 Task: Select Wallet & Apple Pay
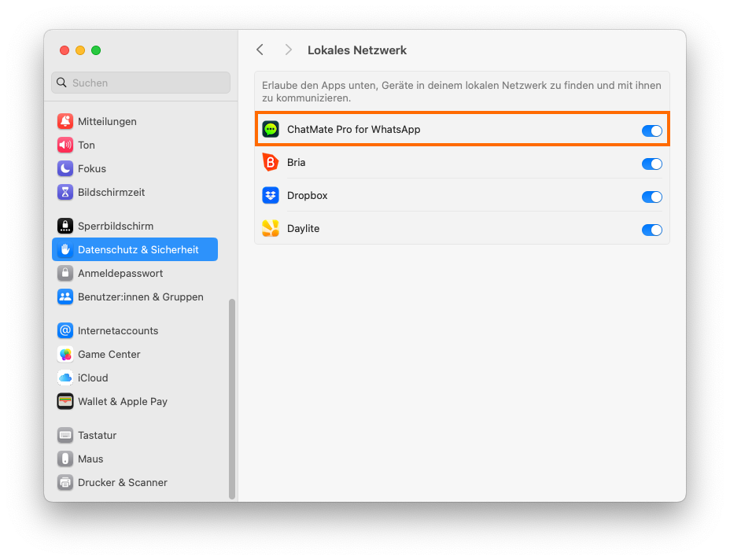(135, 401)
